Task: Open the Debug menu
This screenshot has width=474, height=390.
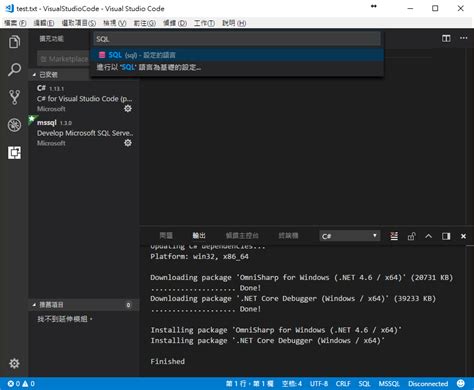Action: [175, 23]
